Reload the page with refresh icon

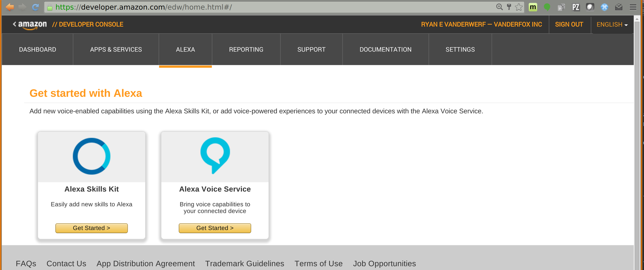pos(35,7)
